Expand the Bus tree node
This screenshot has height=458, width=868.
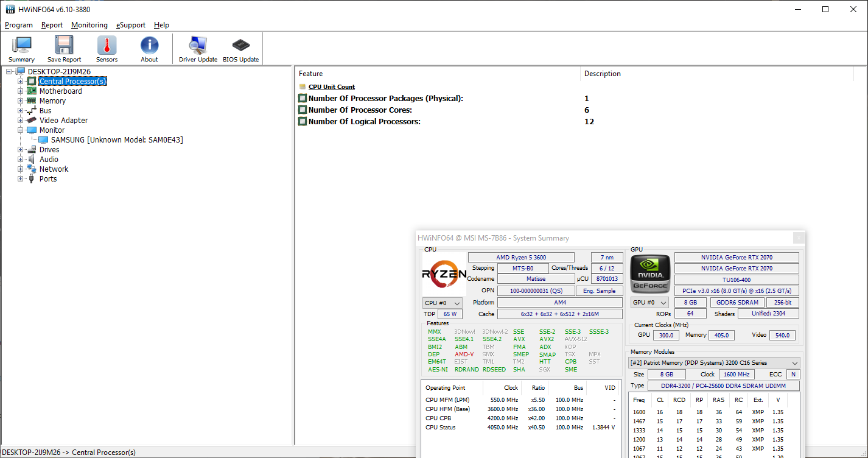[20, 110]
